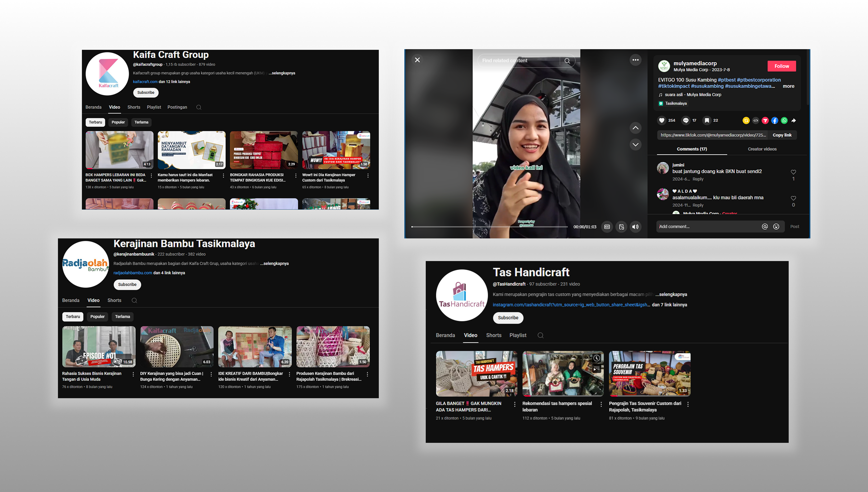Open the three-dot more menu on TikTok video
The width and height of the screenshot is (868, 492).
point(635,60)
